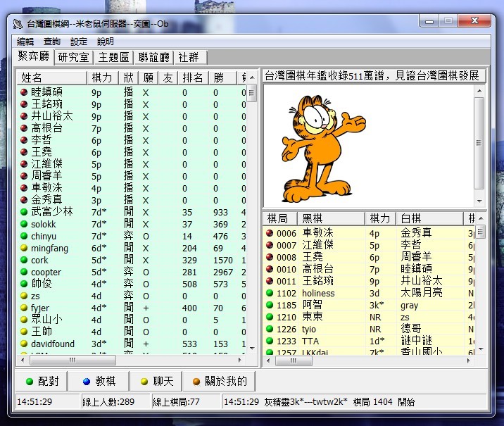This screenshot has height=426, width=504.
Task: Click the game list down scroll arrow
Action: [x=481, y=349]
